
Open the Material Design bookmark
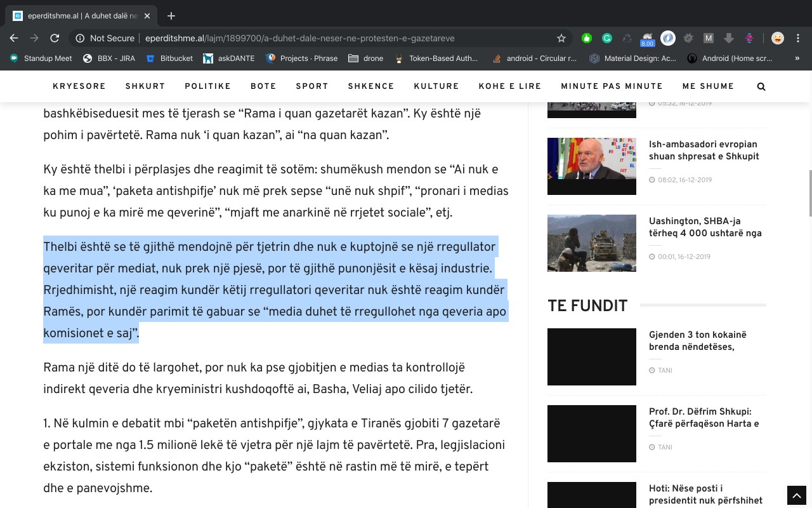pos(633,58)
